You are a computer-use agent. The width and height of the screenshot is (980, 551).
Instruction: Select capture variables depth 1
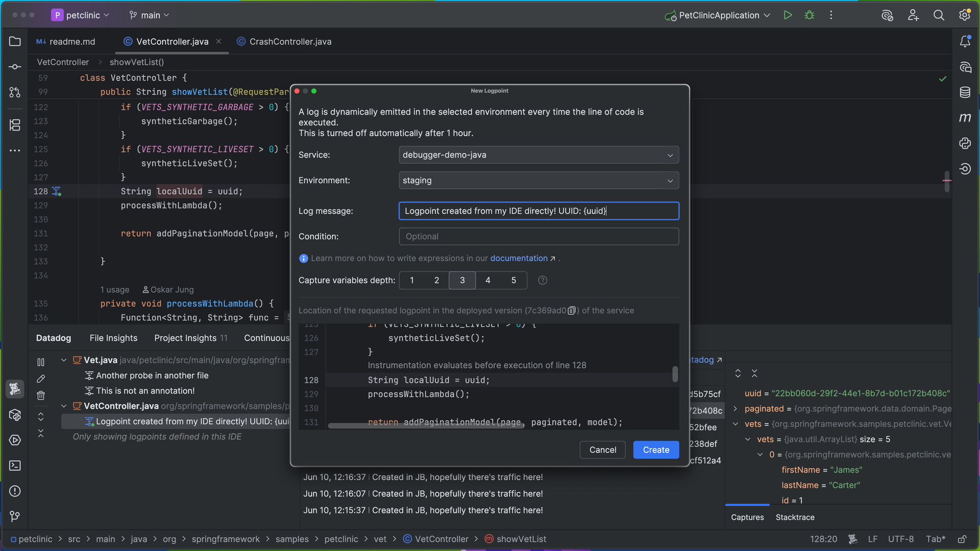[x=412, y=280]
